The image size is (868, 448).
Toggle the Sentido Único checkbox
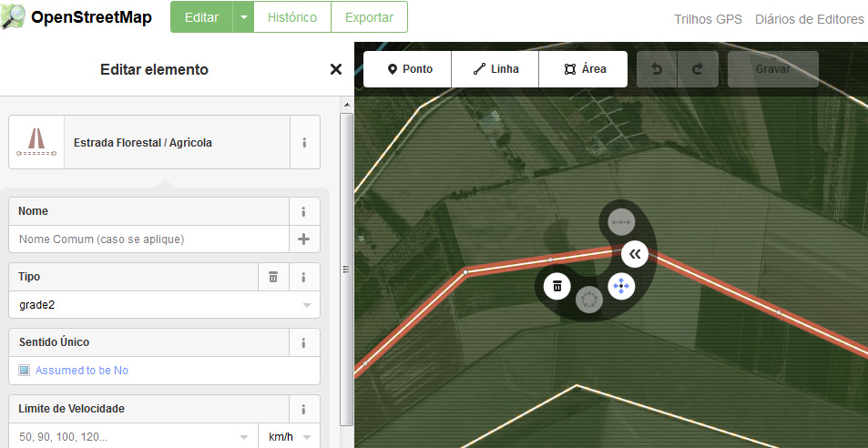point(24,370)
